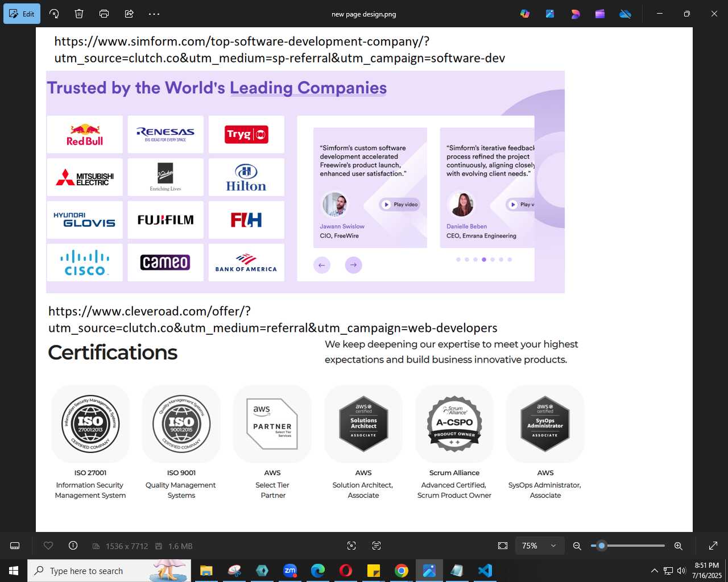Click the A-CSPO Scrum Alliance badge

tap(454, 424)
